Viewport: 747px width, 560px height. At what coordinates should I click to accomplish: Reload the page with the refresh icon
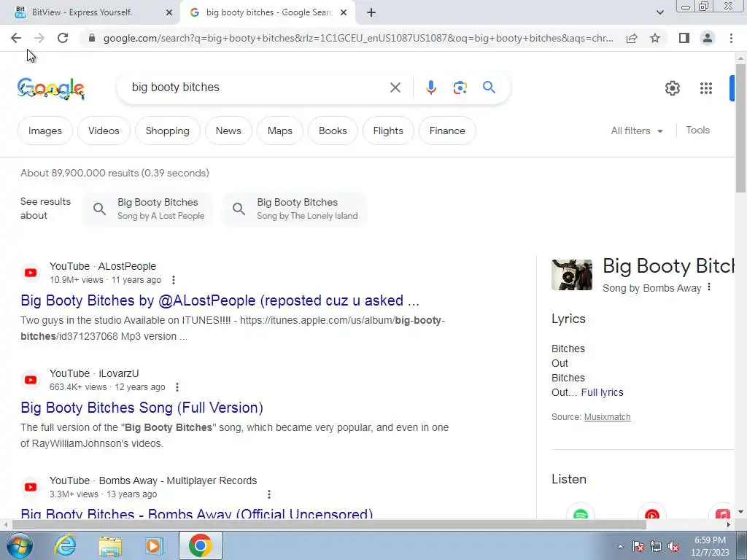(63, 38)
